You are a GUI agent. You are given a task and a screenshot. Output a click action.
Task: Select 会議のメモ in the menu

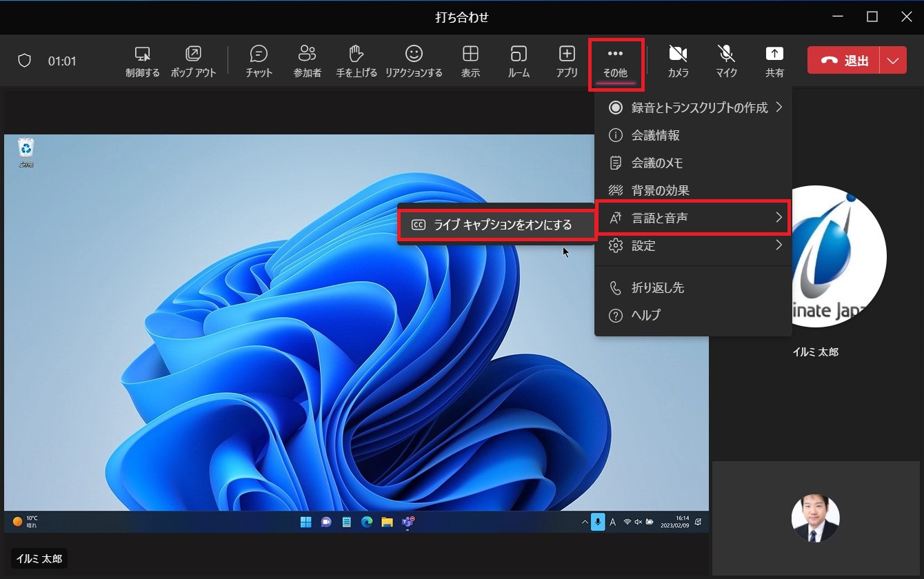[x=693, y=163]
